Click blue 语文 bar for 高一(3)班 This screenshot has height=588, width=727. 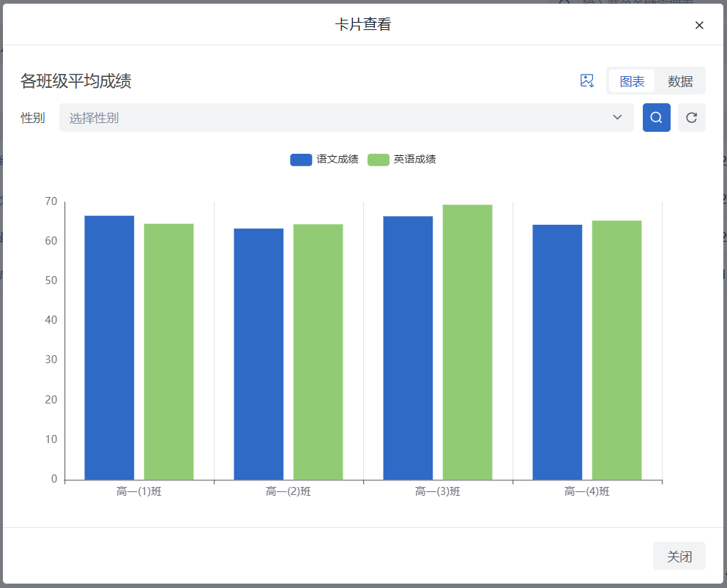click(x=408, y=348)
